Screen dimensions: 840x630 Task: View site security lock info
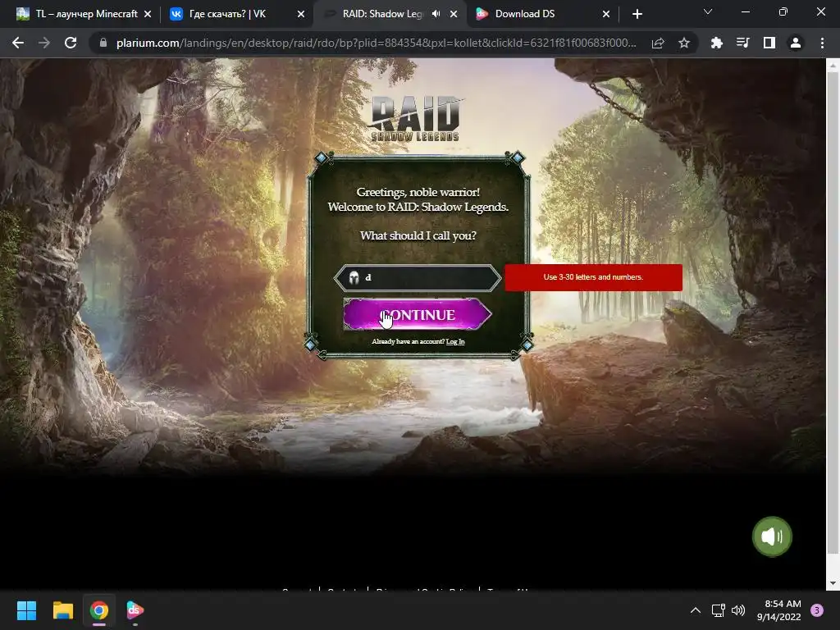[103, 43]
